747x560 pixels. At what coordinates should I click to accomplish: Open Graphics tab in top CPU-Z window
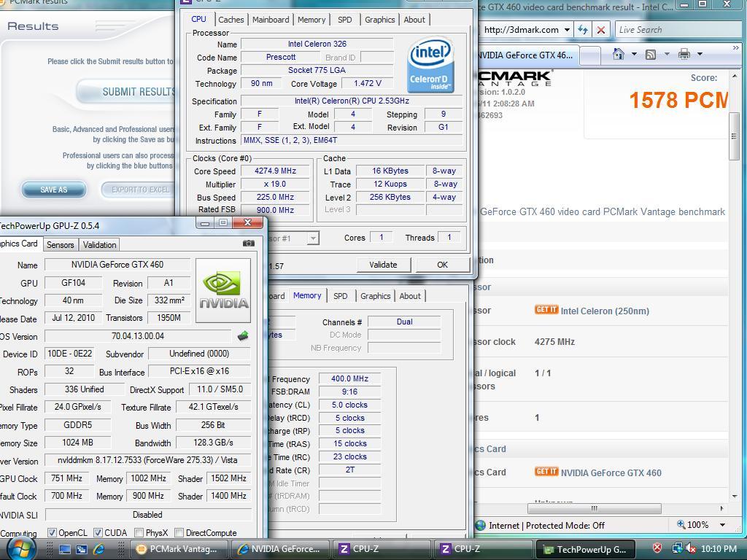coord(379,20)
